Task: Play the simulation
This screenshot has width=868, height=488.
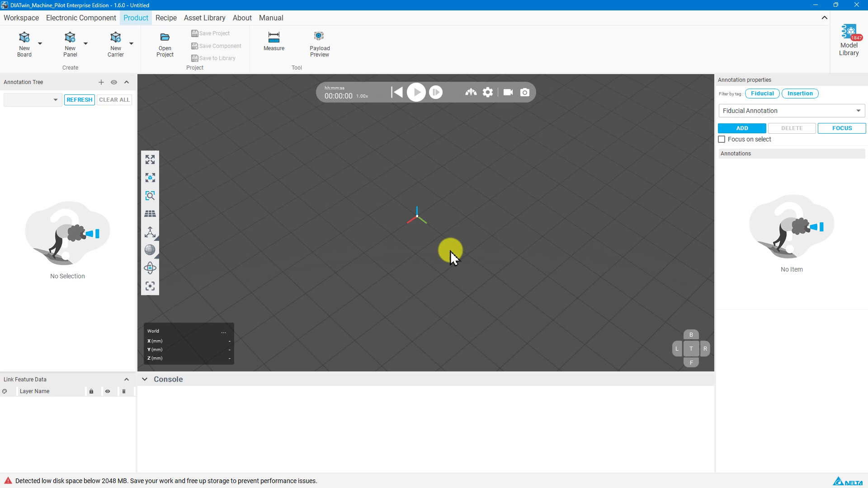Action: pos(416,92)
